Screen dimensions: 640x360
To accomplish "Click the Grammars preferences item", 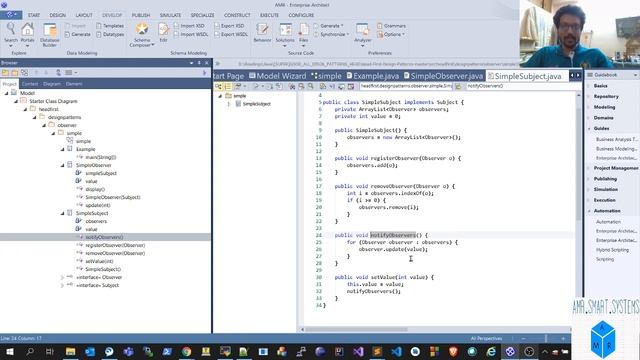I will click(x=391, y=26).
